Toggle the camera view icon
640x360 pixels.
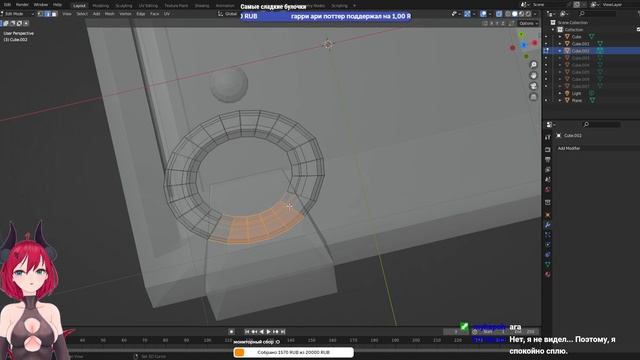[x=533, y=86]
